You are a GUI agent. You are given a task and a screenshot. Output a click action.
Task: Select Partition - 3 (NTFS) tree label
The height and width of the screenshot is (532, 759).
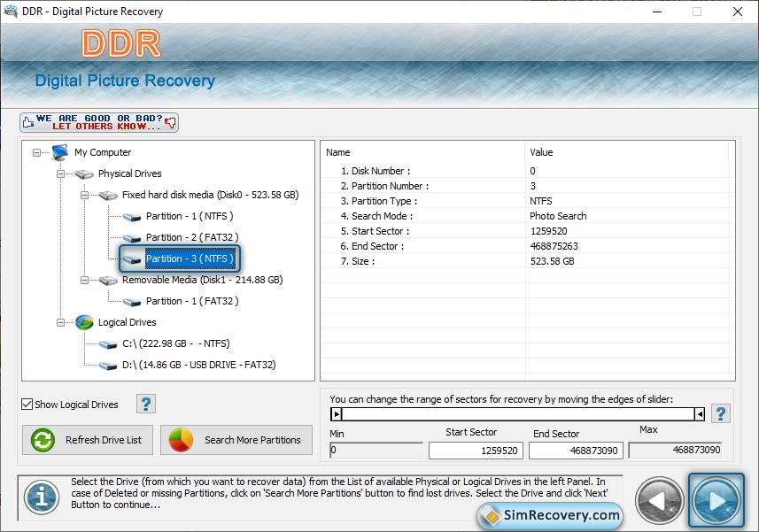point(190,258)
